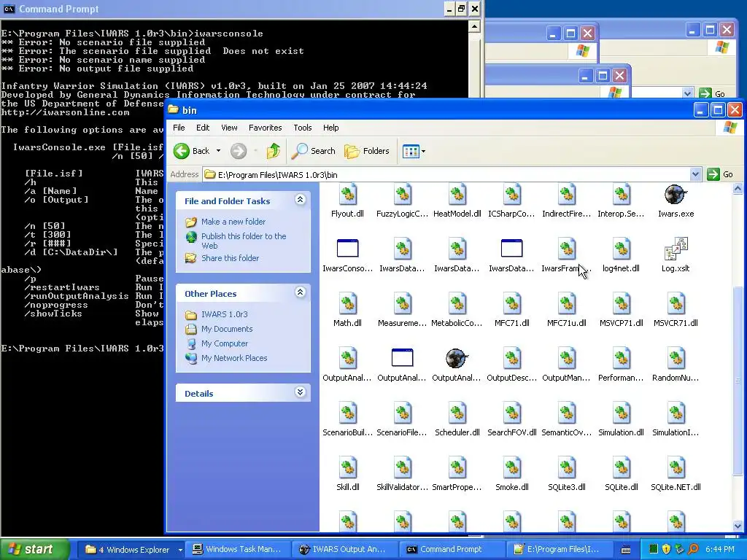
Task: Select the log4net.dll file icon
Action: click(621, 249)
